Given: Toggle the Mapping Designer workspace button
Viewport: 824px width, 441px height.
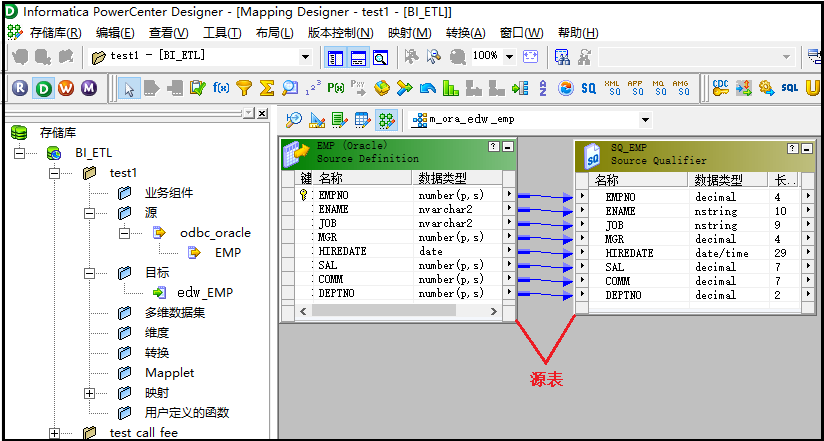Looking at the screenshot, I should (386, 120).
